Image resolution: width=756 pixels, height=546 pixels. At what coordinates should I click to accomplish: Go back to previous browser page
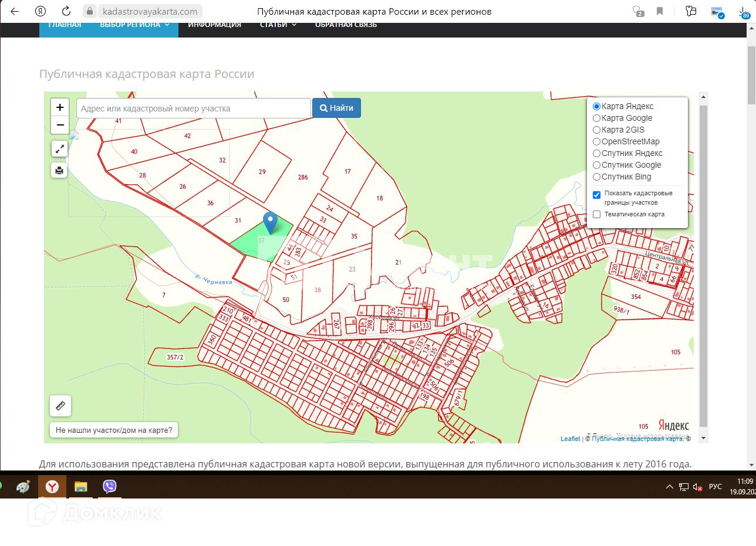(x=15, y=11)
